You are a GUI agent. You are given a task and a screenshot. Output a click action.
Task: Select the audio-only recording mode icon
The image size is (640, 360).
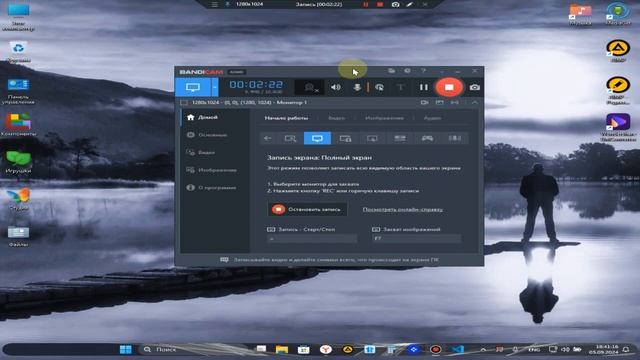[x=454, y=138]
